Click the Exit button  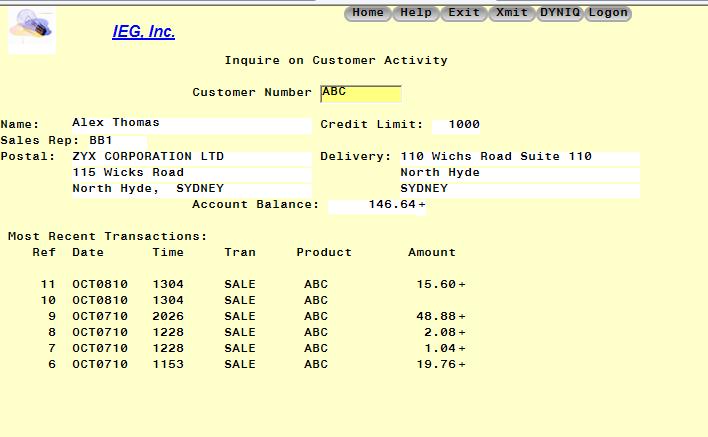pos(464,13)
